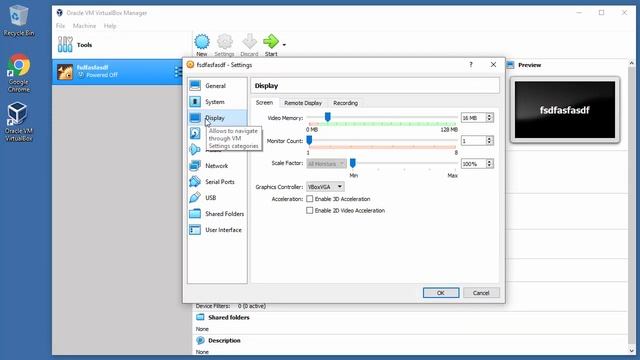Viewport: 640px width, 360px height.
Task: Click the Video Memory spinner arrows
Action: click(489, 118)
